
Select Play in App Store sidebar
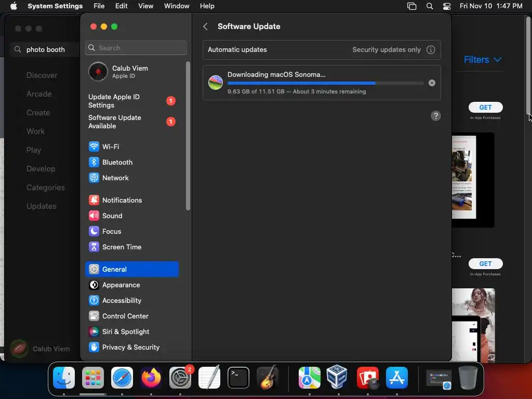pos(34,150)
